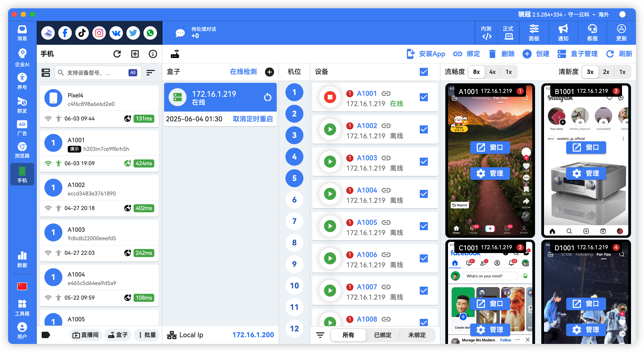Open the 企业AI sidebar section
The image size is (644, 352).
pyautogui.click(x=22, y=58)
